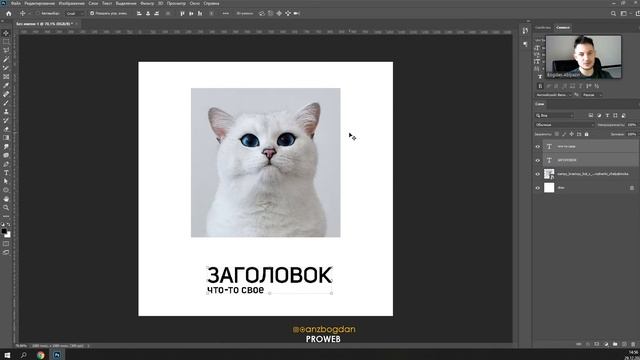640x360 pixels.
Task: Select the Move tool in the toolbox
Action: (6, 33)
